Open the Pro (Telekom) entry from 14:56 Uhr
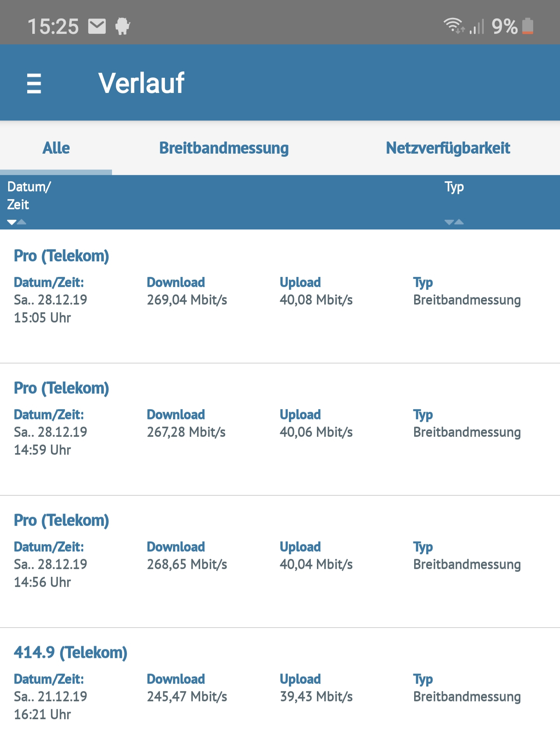This screenshot has width=560, height=742. coord(280,562)
